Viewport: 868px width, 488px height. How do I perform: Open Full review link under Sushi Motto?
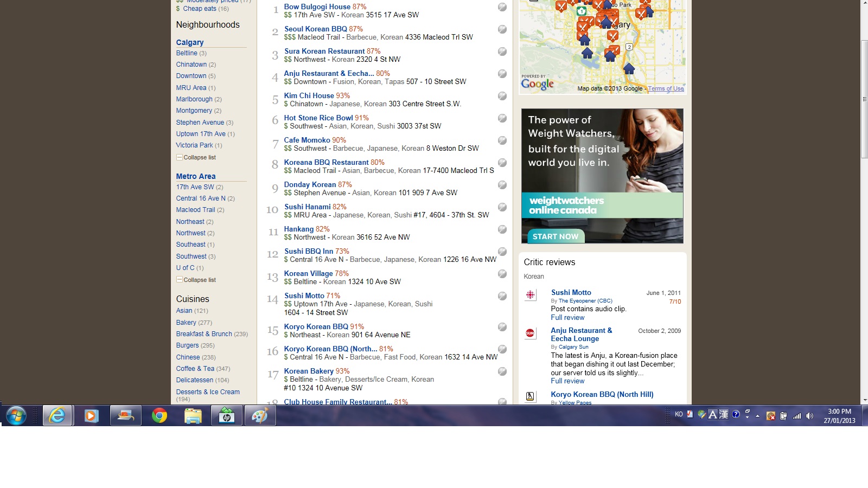coord(567,318)
